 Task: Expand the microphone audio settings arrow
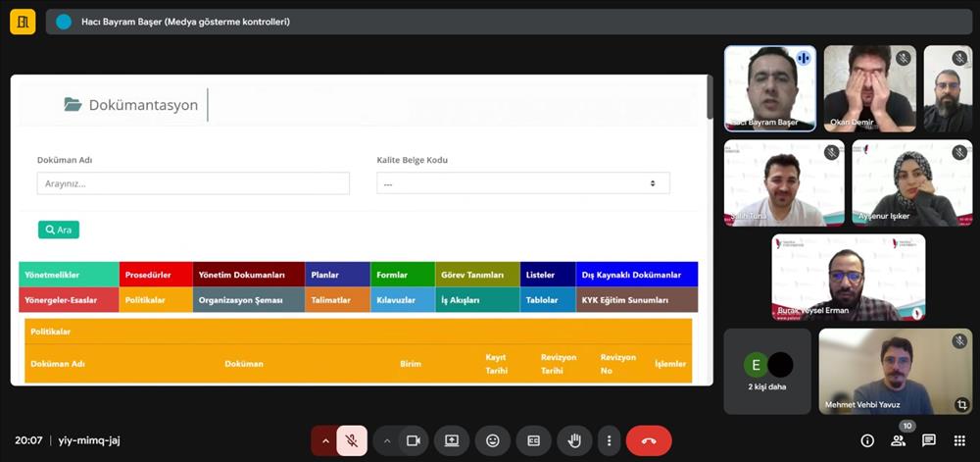point(325,441)
